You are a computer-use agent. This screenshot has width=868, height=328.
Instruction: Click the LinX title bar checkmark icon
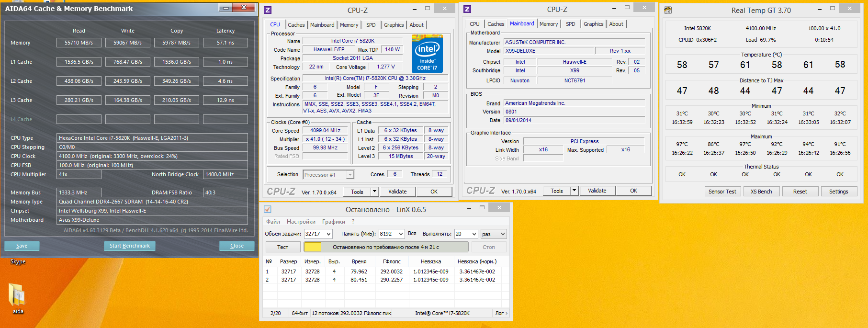(268, 209)
